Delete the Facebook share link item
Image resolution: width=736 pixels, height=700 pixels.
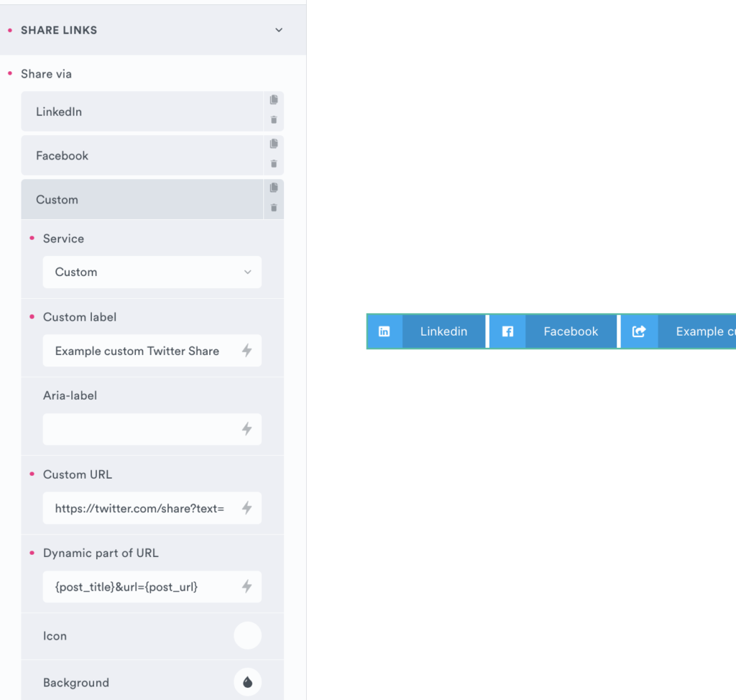tap(274, 164)
